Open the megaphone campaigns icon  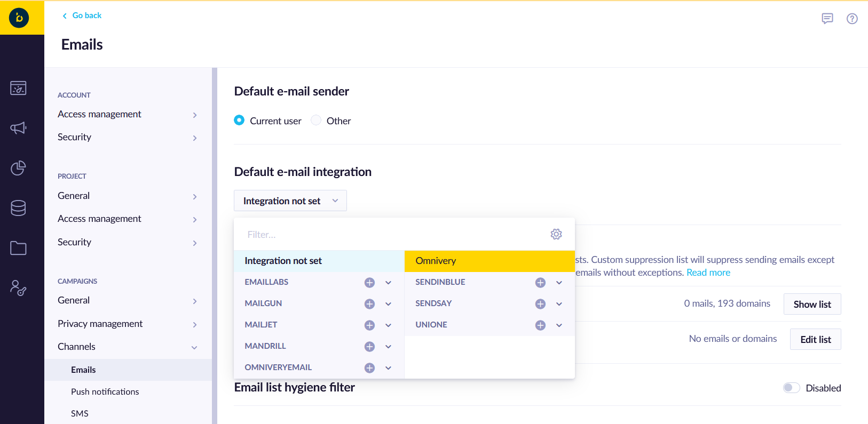[x=18, y=128]
